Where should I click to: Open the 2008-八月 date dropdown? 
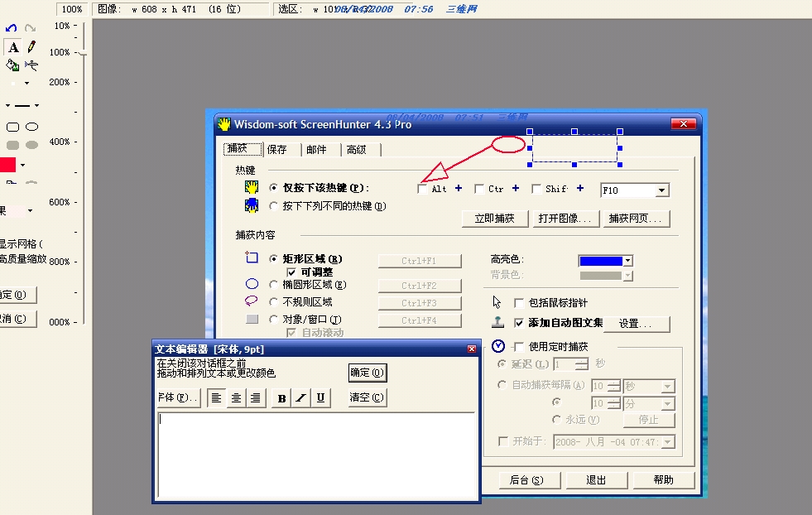tap(668, 442)
